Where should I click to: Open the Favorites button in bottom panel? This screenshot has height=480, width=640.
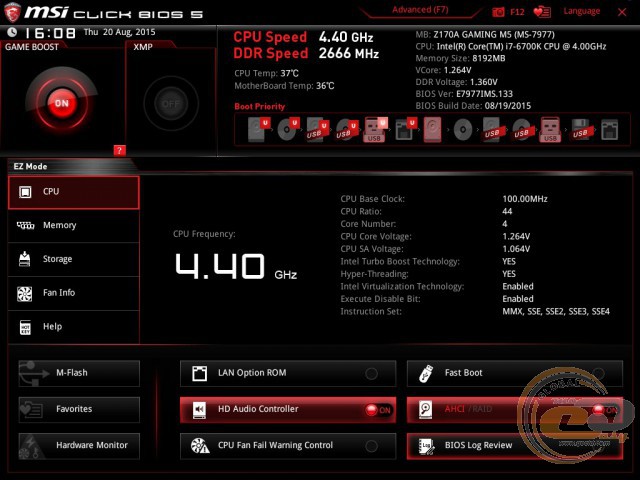(x=79, y=409)
